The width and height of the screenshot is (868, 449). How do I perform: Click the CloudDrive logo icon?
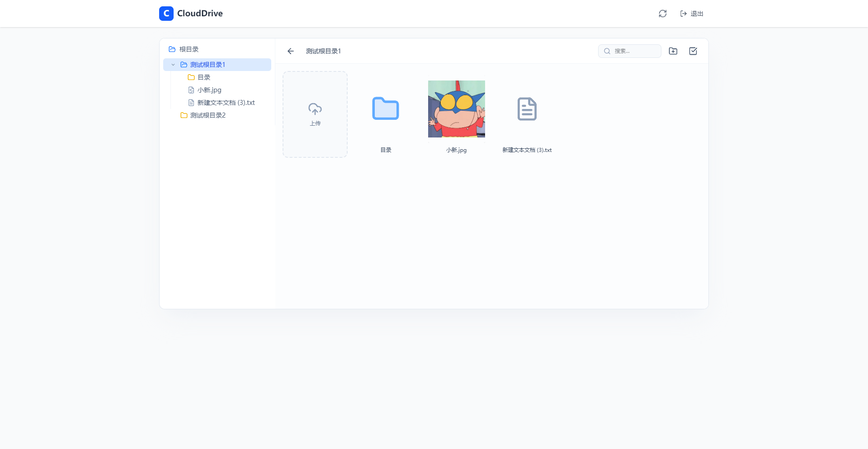[166, 14]
